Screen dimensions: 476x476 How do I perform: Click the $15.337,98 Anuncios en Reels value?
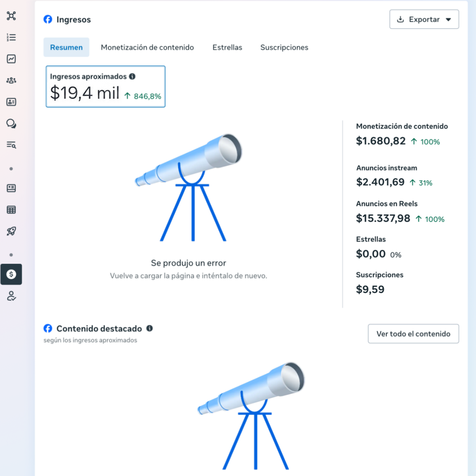coord(383,218)
